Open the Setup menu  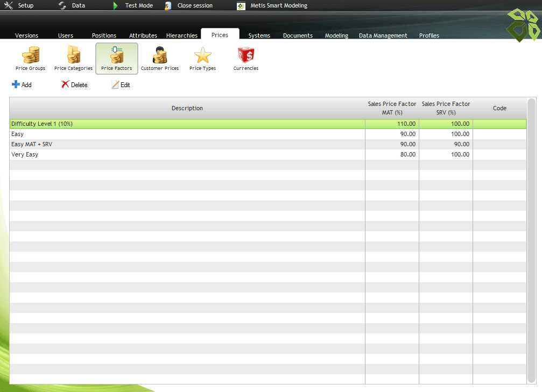19,5
